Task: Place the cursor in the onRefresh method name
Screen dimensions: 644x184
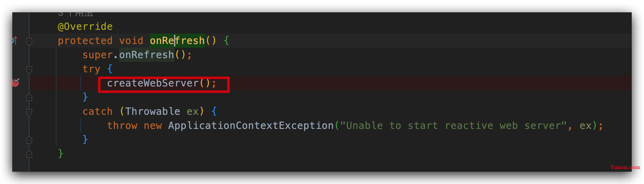Action: click(177, 41)
